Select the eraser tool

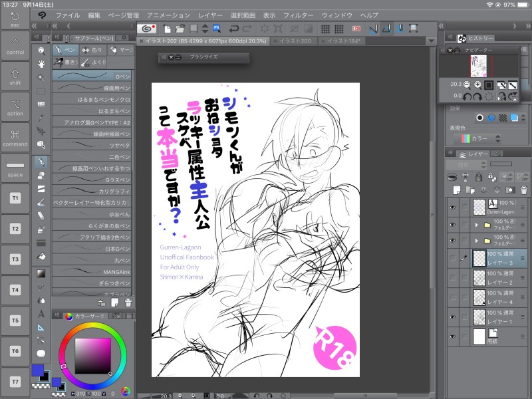(x=41, y=215)
